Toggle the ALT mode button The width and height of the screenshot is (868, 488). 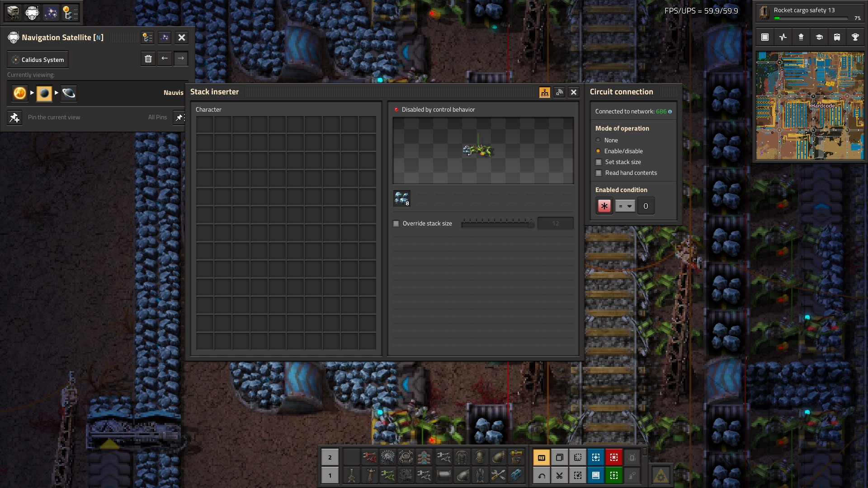(542, 458)
